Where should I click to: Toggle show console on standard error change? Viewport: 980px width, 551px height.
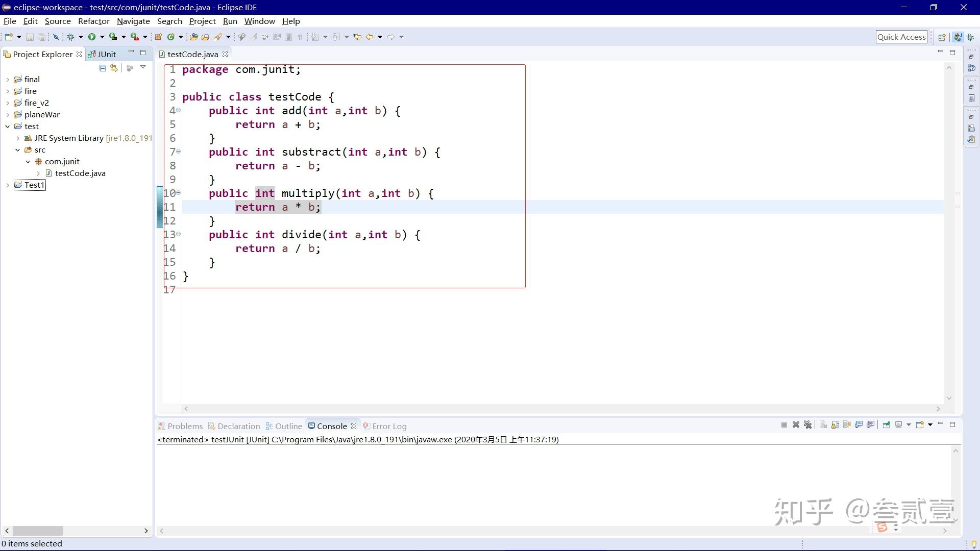click(x=870, y=424)
